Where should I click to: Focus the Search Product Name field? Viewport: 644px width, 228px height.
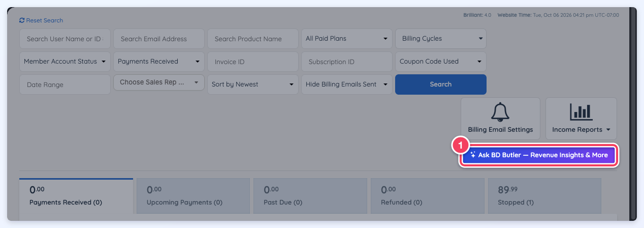[253, 39]
